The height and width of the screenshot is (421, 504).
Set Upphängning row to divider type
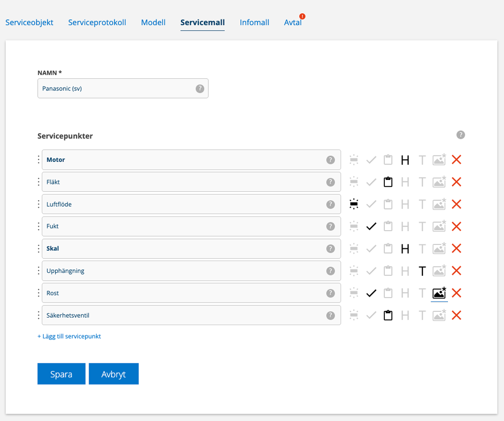coord(354,271)
